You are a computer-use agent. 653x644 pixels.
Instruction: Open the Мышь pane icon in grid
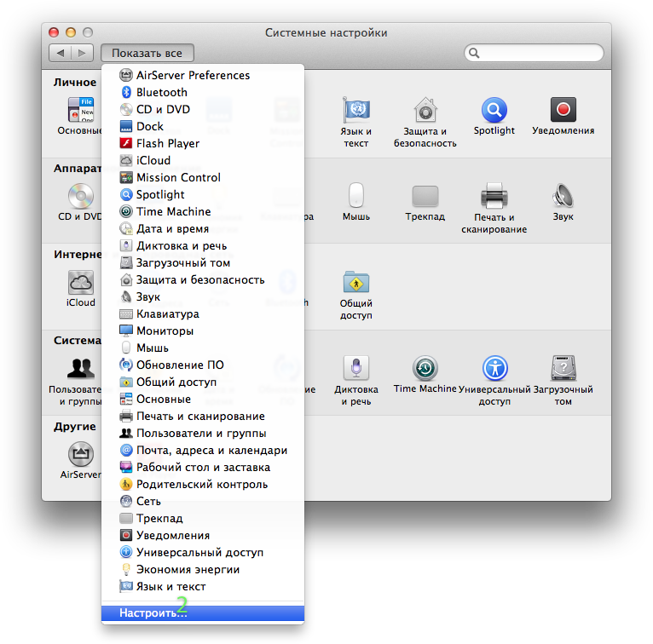(356, 195)
